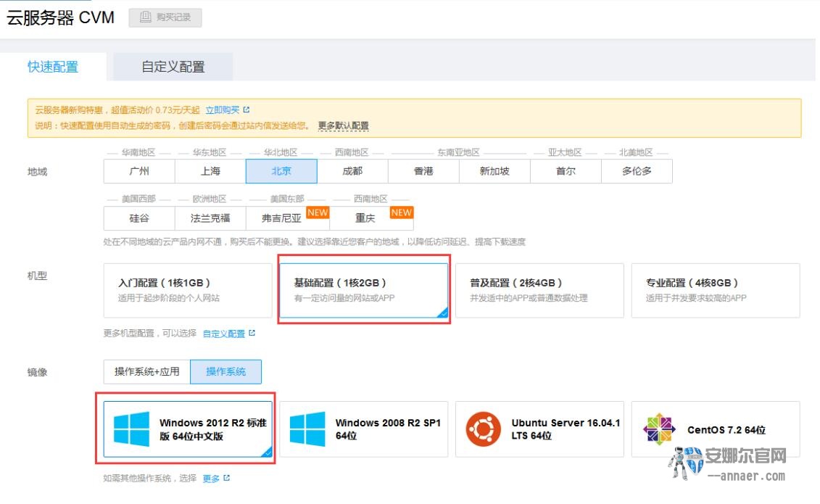This screenshot has width=820, height=504.
Task: Select the 北京 region
Action: click(281, 171)
